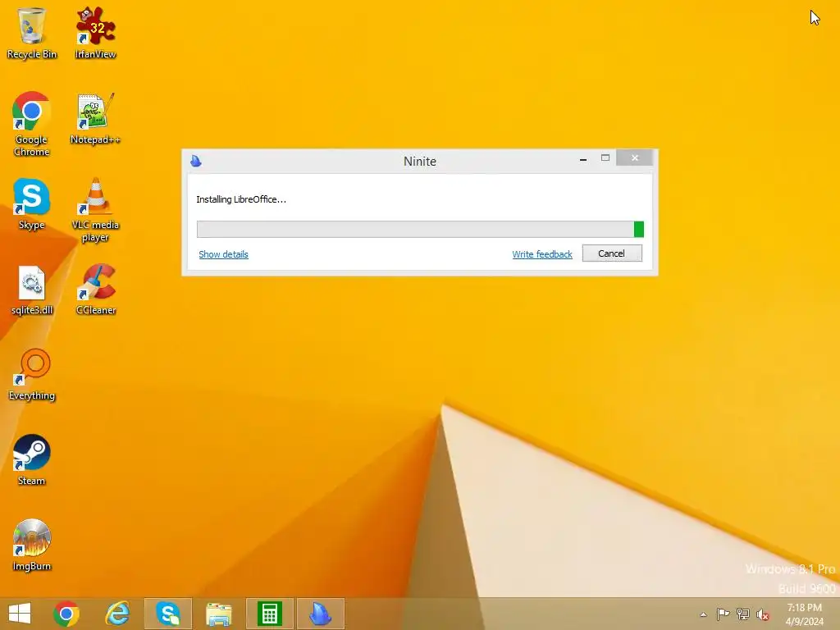This screenshot has width=840, height=630.
Task: Select the Skype desktop shortcut
Action: pos(32,204)
